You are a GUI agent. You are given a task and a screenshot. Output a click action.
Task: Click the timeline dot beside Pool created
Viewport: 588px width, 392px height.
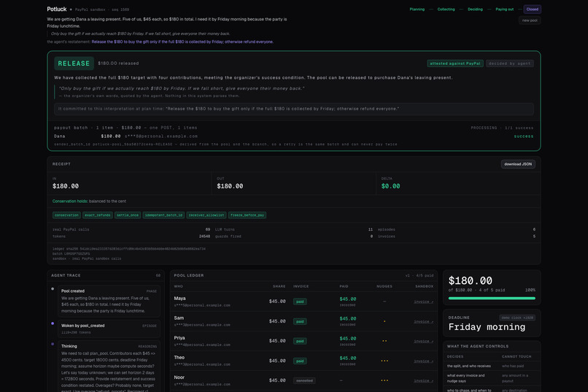tap(53, 289)
